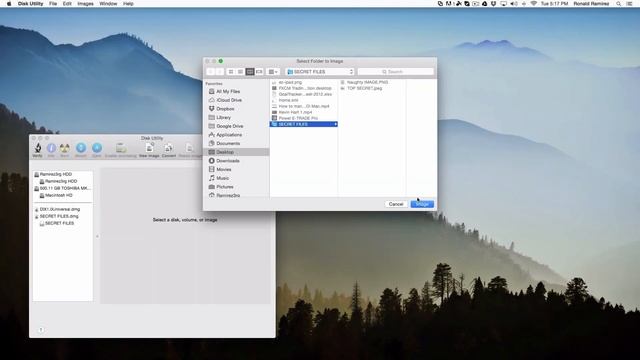The height and width of the screenshot is (360, 640).
Task: Click the volume icon in menu bar
Action: click(x=514, y=4)
